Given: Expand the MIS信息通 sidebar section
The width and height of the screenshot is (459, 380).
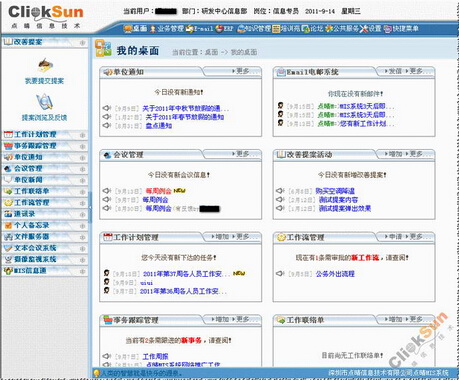Looking at the screenshot, I should point(82,271).
